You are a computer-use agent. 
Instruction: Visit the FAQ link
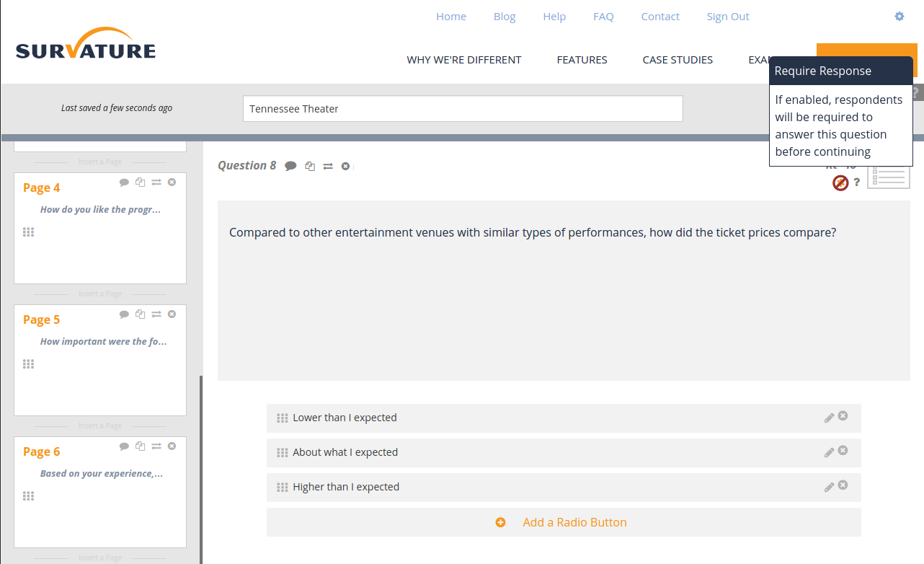(x=603, y=17)
